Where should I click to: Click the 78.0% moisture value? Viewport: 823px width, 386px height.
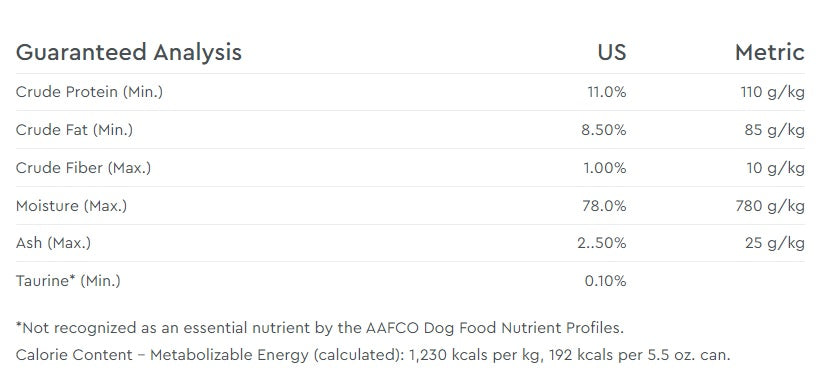[x=604, y=206]
